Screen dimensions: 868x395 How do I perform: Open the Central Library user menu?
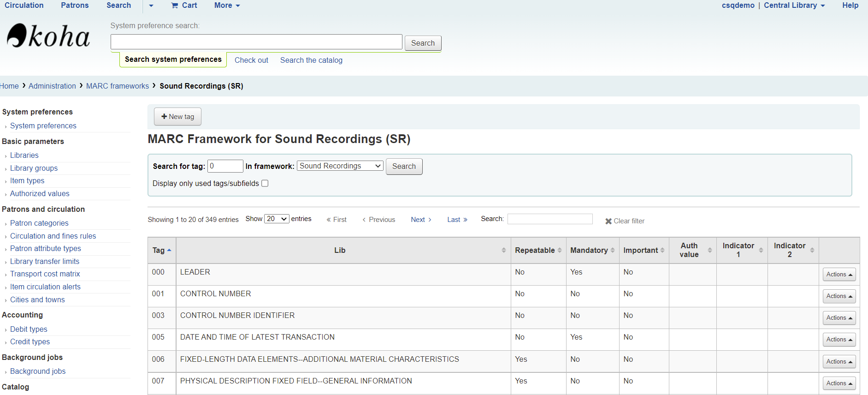point(794,6)
